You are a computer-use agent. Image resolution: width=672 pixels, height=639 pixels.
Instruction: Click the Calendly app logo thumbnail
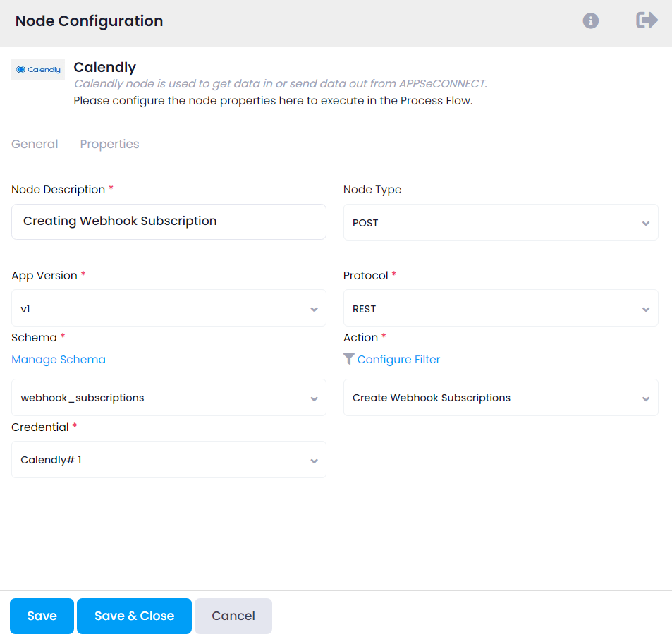click(37, 69)
